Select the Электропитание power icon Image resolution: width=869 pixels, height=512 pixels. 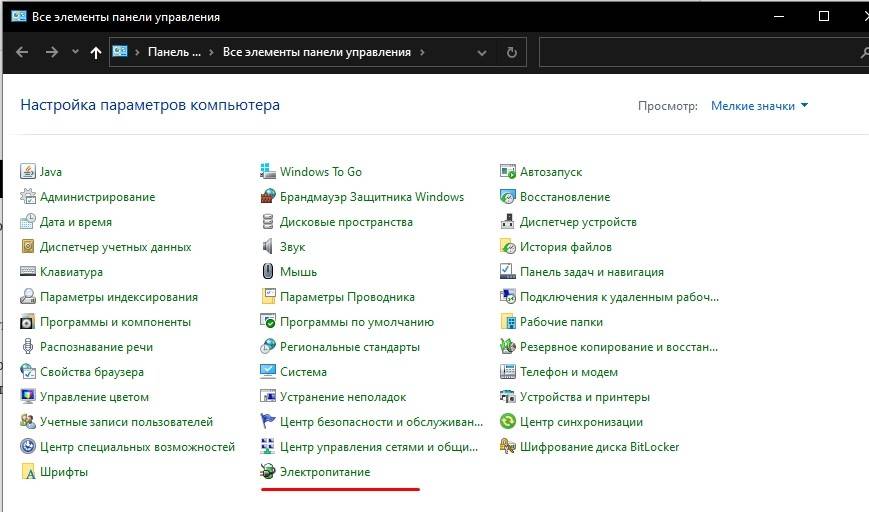(x=268, y=472)
